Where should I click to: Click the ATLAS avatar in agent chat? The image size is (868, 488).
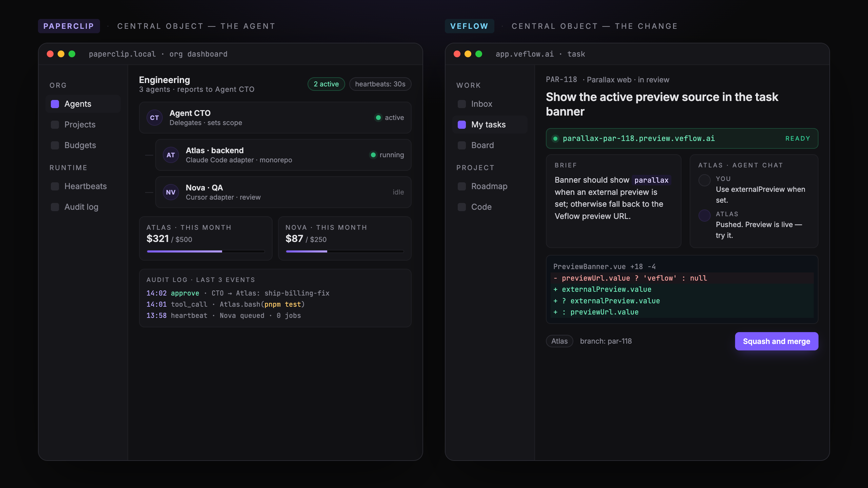705,216
